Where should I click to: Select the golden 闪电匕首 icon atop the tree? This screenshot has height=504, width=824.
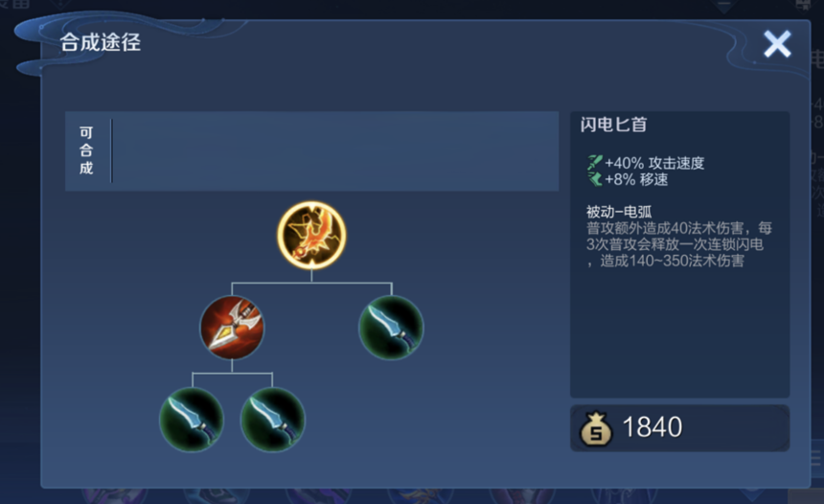coord(311,235)
